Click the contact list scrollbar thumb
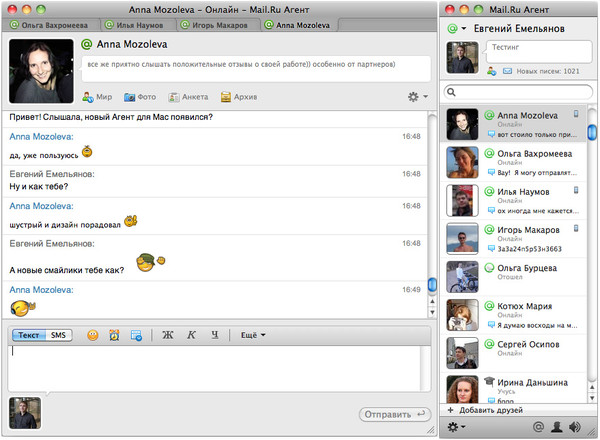Image resolution: width=600 pixels, height=440 pixels. coord(592,132)
